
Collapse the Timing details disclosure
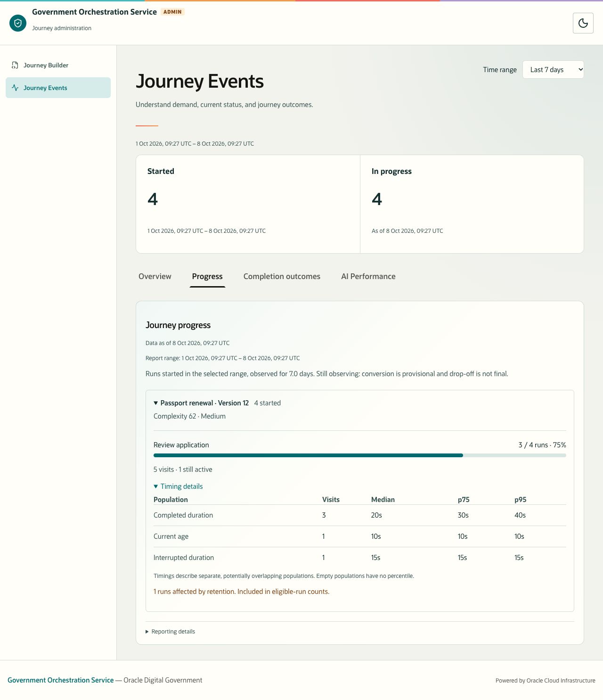tap(178, 486)
